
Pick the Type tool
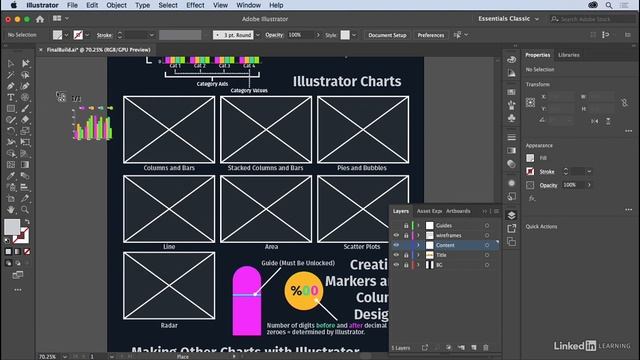(11, 98)
